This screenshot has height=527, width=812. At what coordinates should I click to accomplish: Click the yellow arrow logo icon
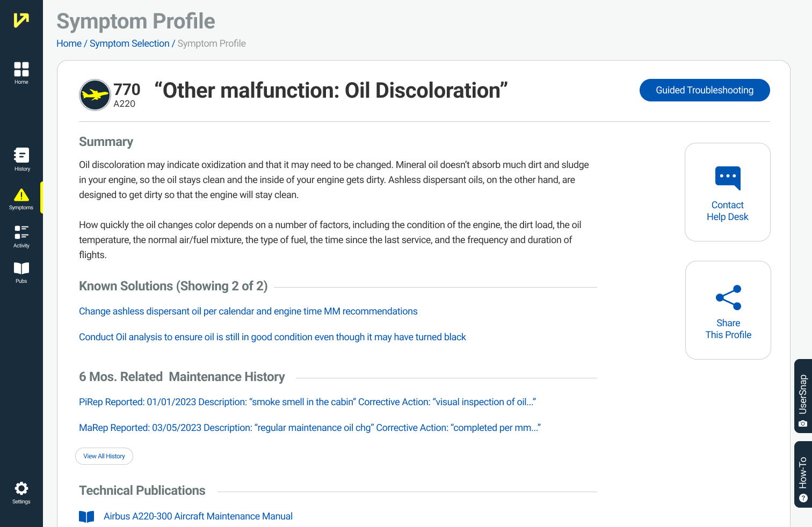pos(21,20)
